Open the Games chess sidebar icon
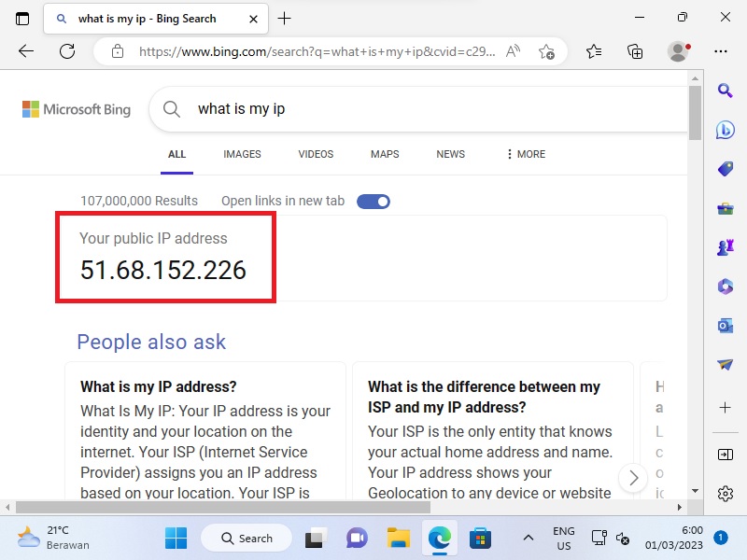This screenshot has width=747, height=560. 725,247
